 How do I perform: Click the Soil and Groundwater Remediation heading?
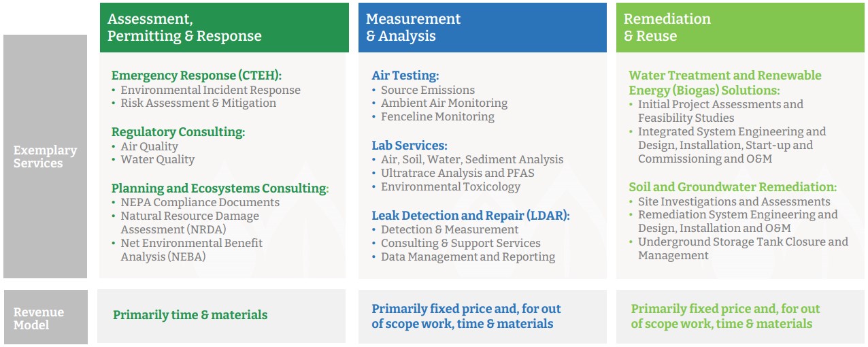click(x=733, y=187)
